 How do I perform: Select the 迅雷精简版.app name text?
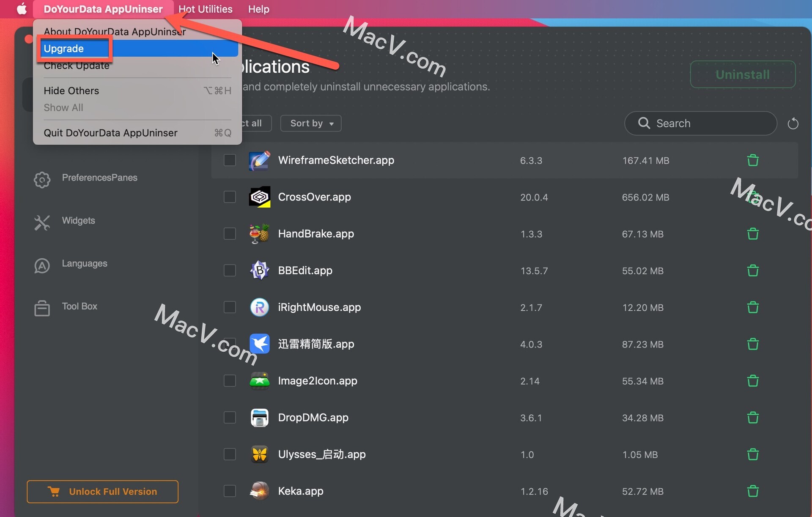click(316, 344)
